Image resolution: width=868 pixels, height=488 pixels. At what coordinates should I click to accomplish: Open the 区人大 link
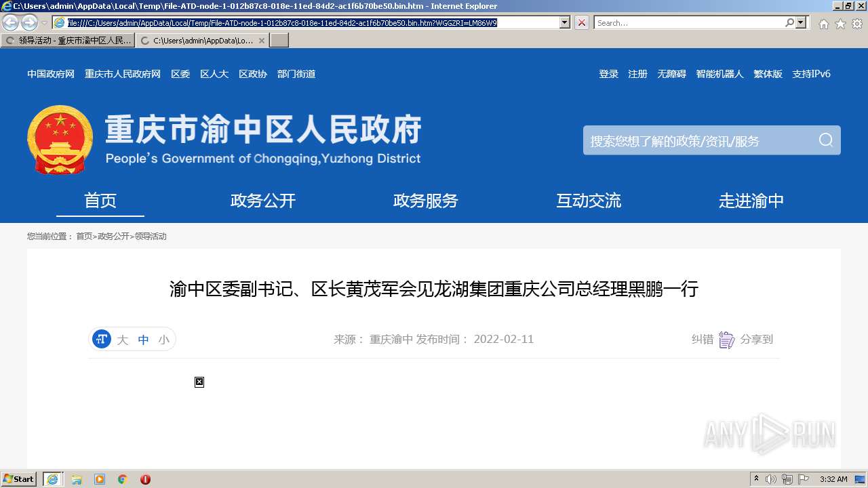pos(214,74)
